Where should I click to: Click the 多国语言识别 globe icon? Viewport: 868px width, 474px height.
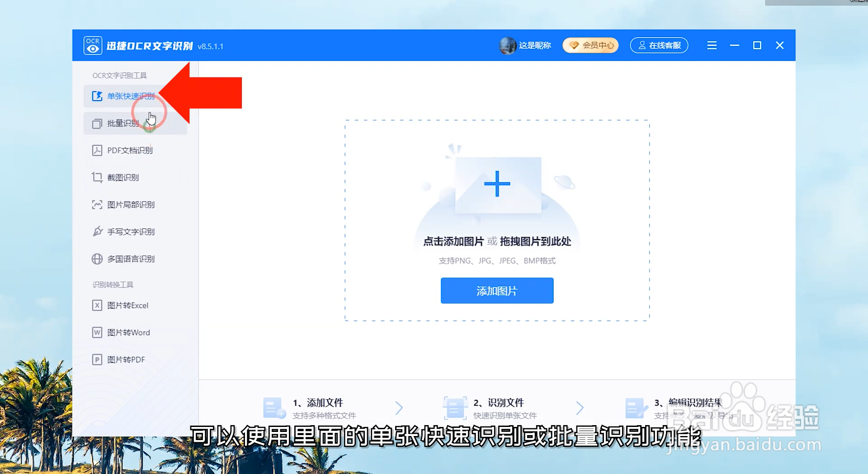[97, 259]
